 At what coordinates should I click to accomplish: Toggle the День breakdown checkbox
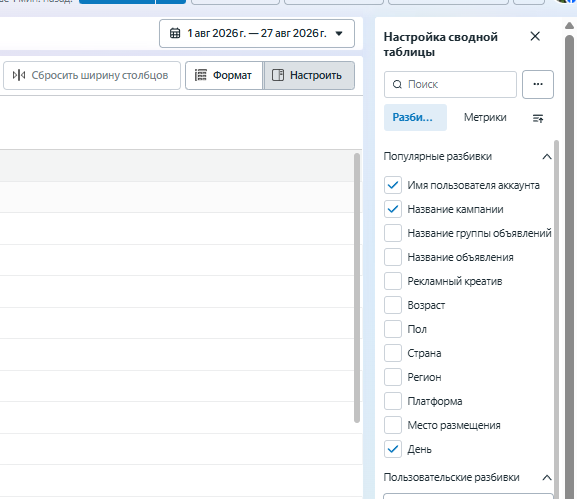(x=393, y=449)
